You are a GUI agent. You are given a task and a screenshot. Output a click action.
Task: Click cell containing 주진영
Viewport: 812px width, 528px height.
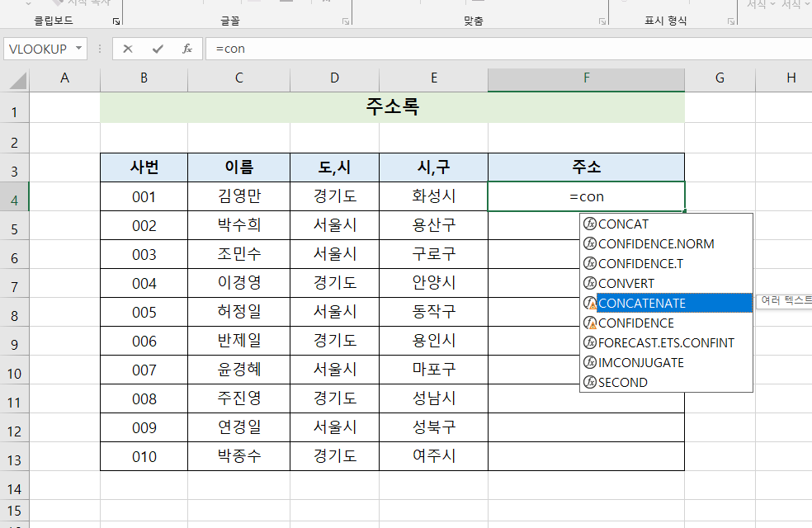(238, 398)
